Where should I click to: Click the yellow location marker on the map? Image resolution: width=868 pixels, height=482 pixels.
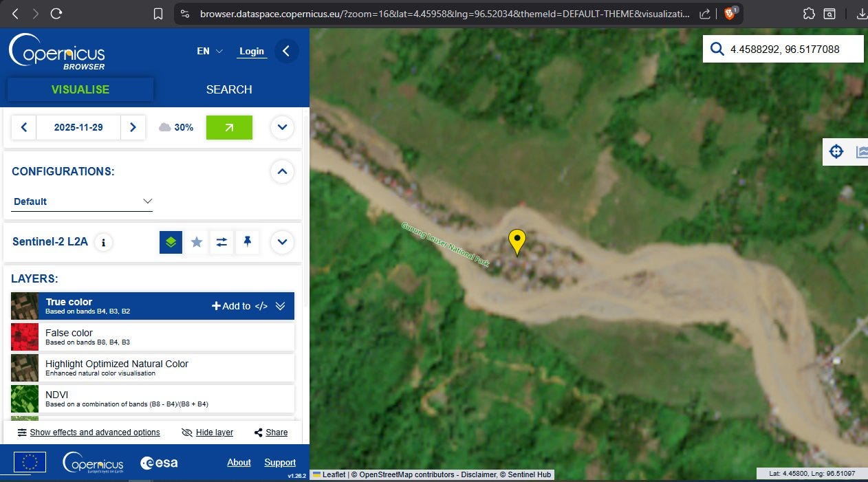coord(517,243)
